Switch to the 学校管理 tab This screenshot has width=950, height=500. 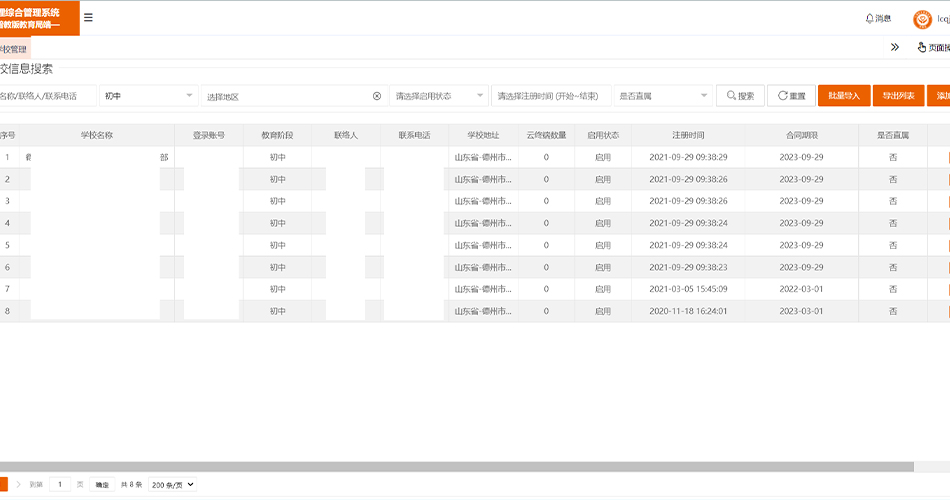click(14, 48)
